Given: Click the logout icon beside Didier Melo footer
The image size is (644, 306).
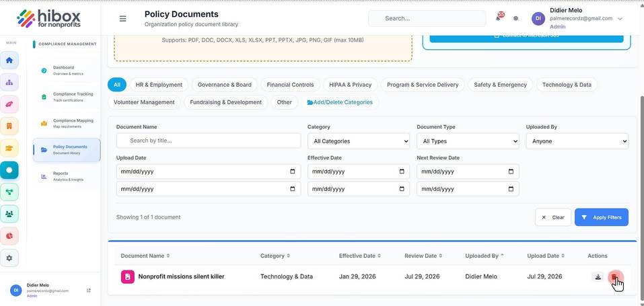Looking at the screenshot, I should pyautogui.click(x=89, y=291).
